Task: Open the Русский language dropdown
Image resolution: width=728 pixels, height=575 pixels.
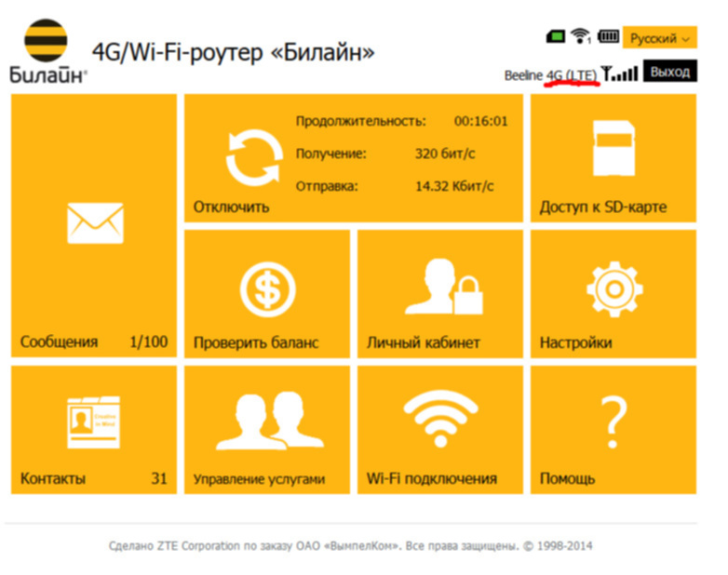Action: (x=660, y=37)
